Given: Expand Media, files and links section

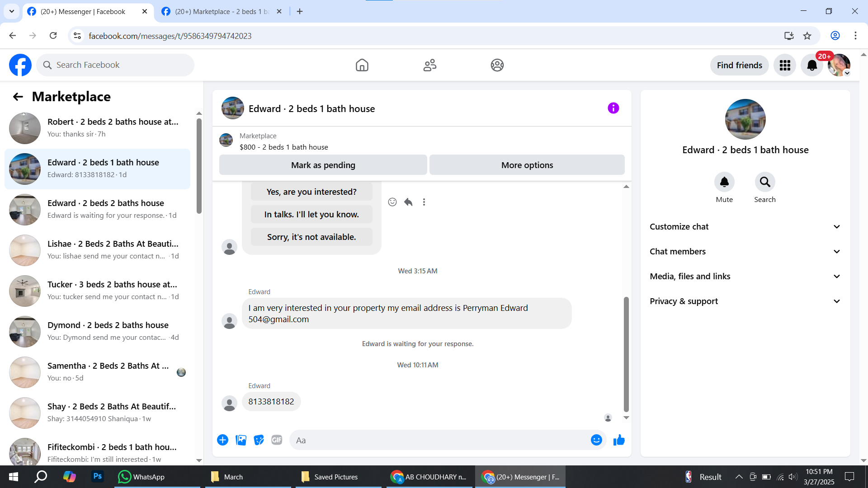Looking at the screenshot, I should tap(745, 277).
